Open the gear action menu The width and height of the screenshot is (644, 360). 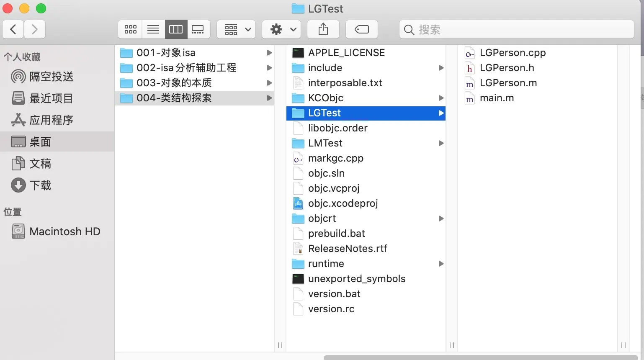pos(281,29)
